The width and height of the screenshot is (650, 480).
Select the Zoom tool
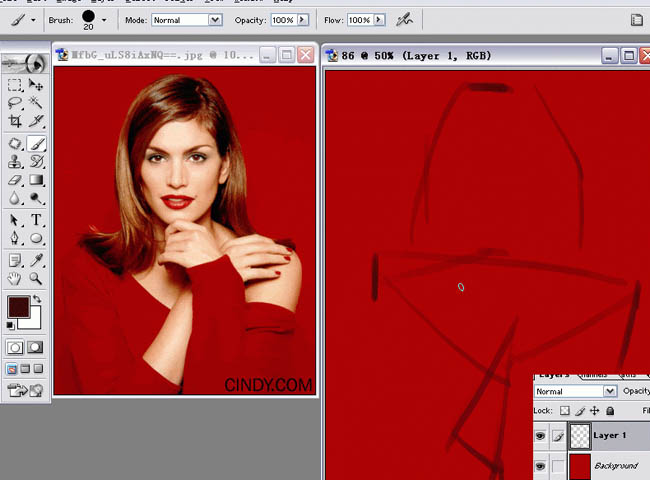click(x=36, y=279)
